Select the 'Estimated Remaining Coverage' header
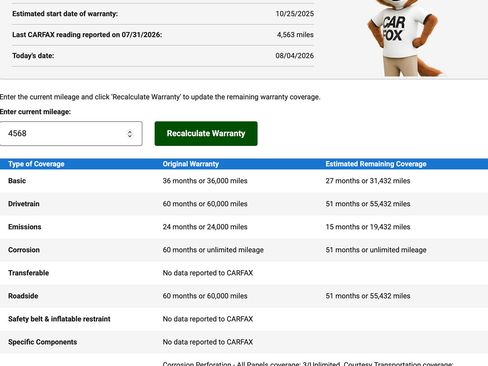 [376, 164]
